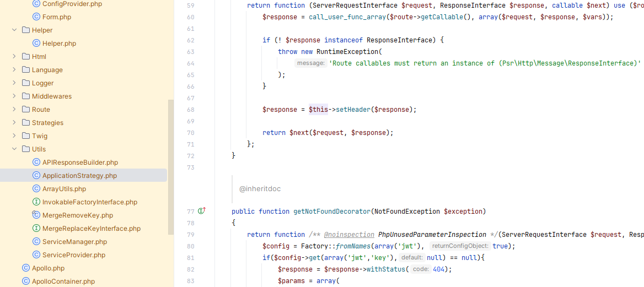Open MergeRemoveKey.php file
This screenshot has width=644, height=287.
(x=78, y=215)
